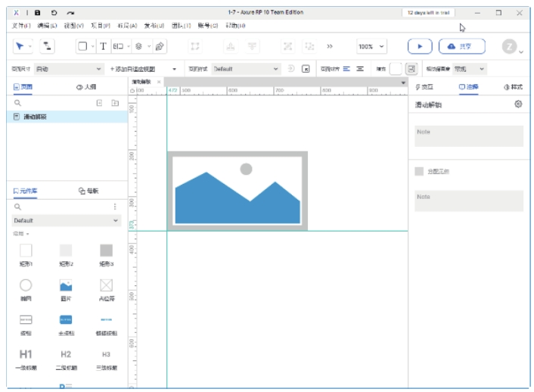The height and width of the screenshot is (392, 534).
Task: Click the save icon in title bar
Action: (37, 13)
